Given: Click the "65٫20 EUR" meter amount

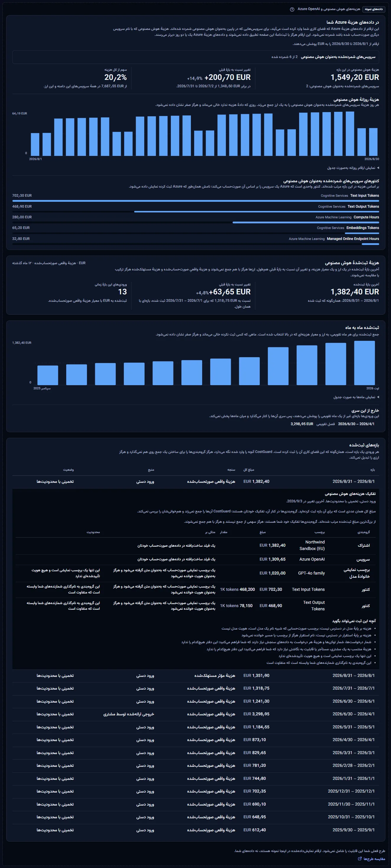Looking at the screenshot, I should tap(21, 228).
